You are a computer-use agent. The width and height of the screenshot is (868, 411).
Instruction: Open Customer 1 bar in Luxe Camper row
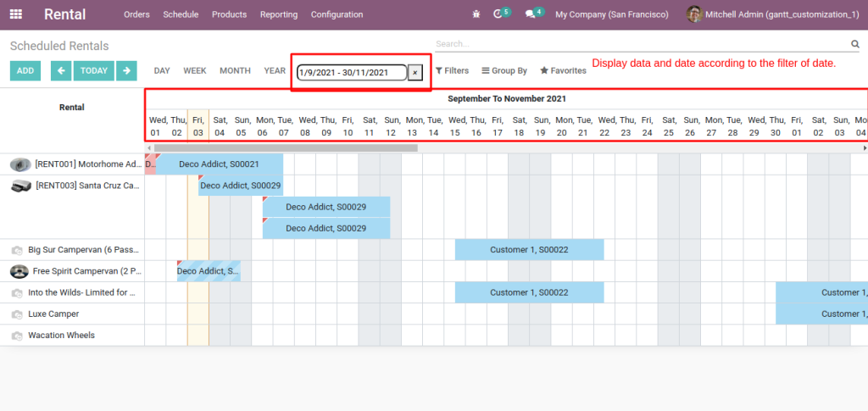821,314
